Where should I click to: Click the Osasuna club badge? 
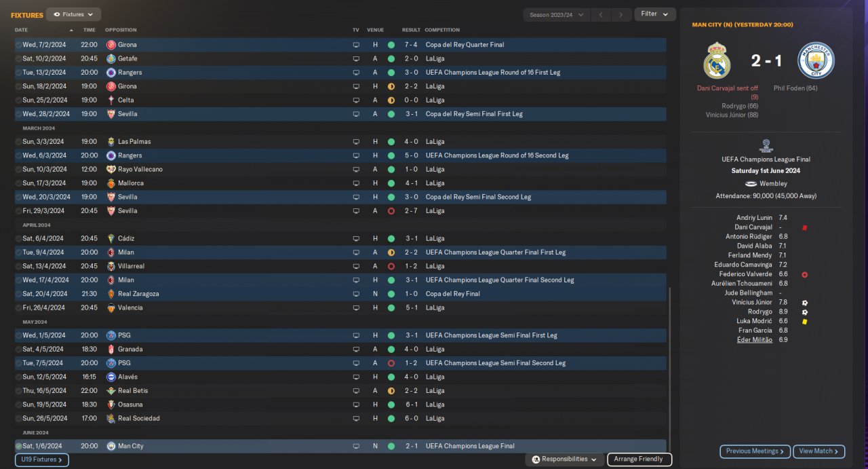[111, 405]
